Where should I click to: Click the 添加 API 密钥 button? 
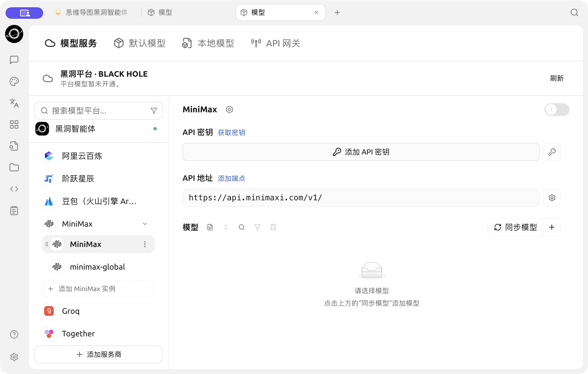[361, 152]
